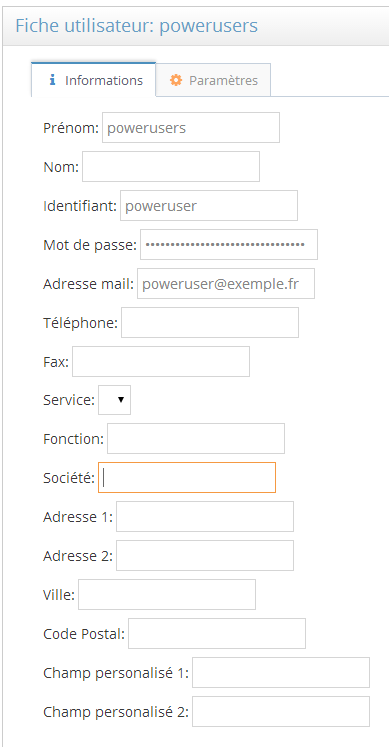Select the Ville text field
Screen dimensions: 389x747
pyautogui.click(x=167, y=595)
